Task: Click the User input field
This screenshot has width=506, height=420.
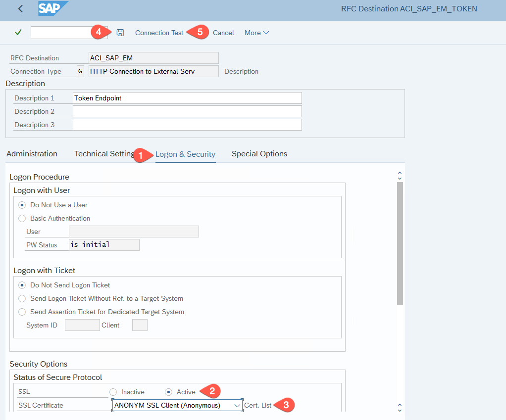Action: pyautogui.click(x=134, y=232)
